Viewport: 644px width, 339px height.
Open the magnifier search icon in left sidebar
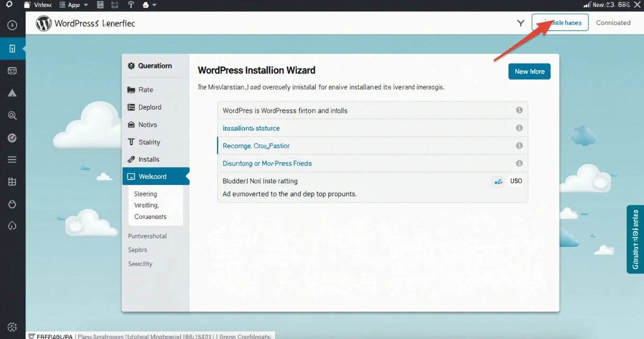pyautogui.click(x=12, y=115)
